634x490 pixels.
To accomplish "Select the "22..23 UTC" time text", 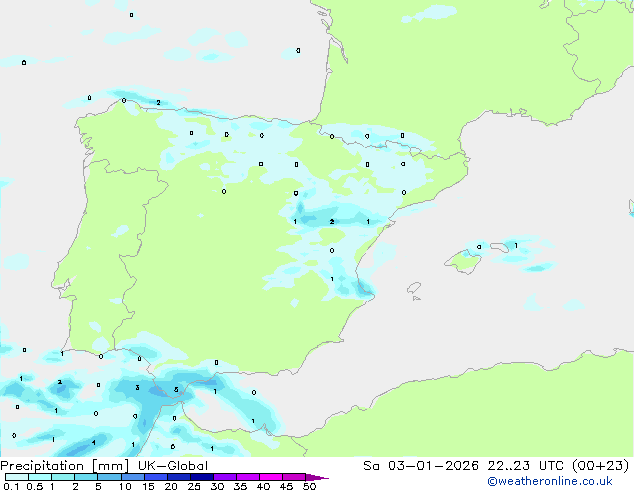I will tap(526, 466).
